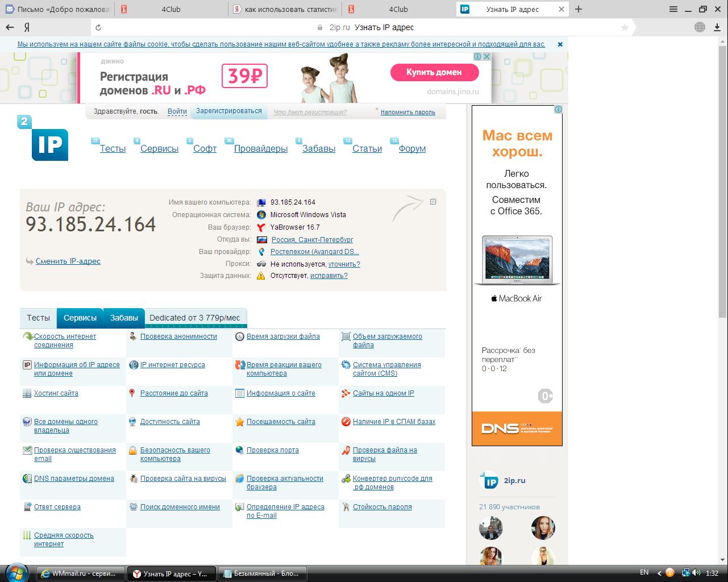This screenshot has width=728, height=582.
Task: Click the anonymity check icon
Action: [x=132, y=336]
